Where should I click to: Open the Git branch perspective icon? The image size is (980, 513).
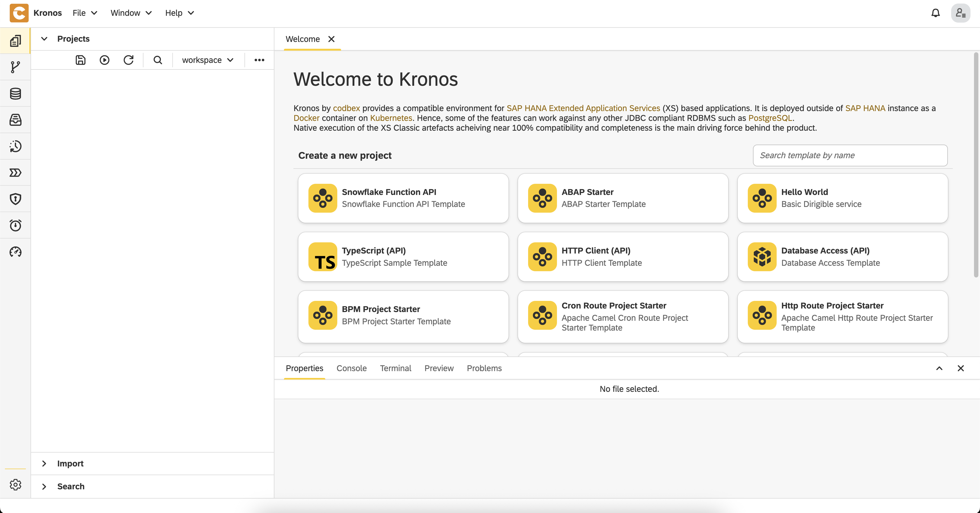(15, 67)
